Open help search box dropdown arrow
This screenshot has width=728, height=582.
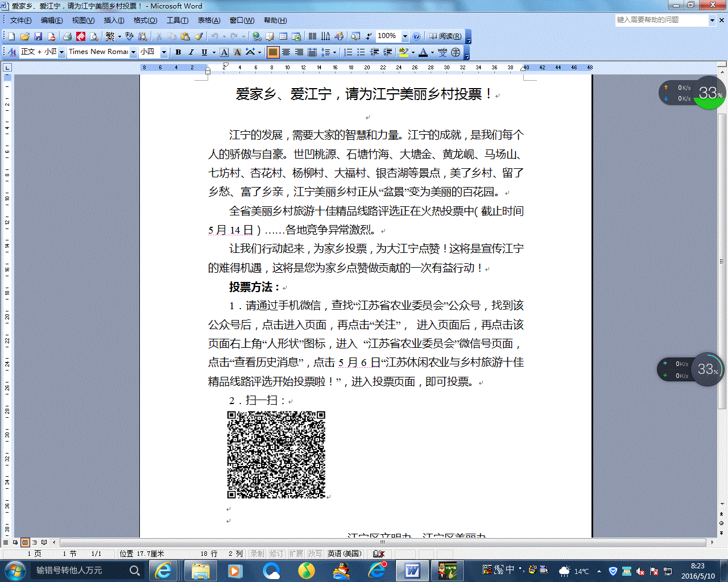(x=712, y=20)
